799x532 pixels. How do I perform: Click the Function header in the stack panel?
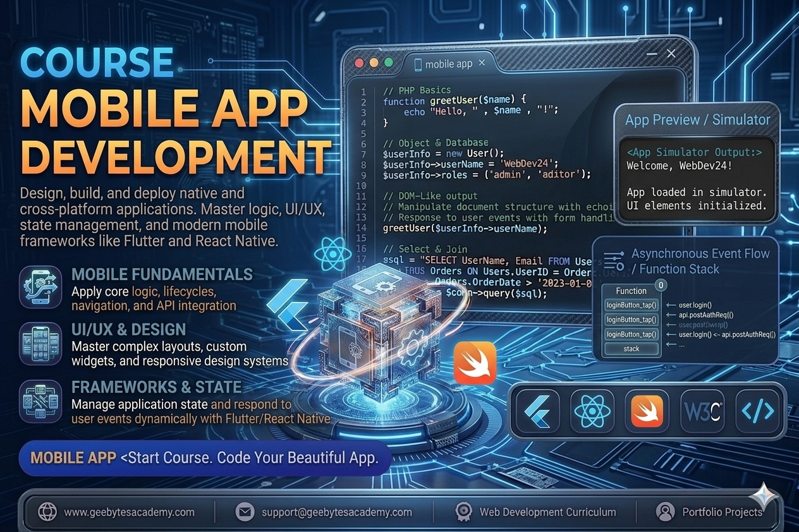tap(631, 291)
